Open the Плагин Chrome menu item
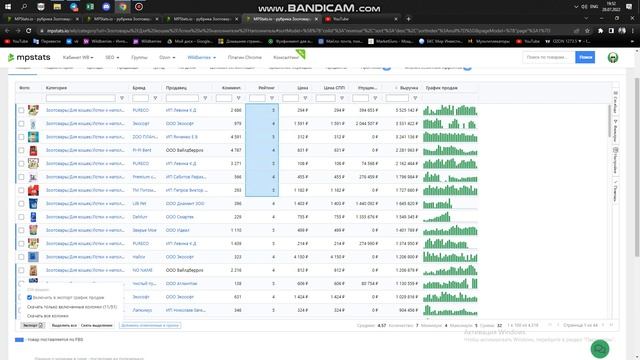Viewport: 640px width, 360px height. pos(244,58)
